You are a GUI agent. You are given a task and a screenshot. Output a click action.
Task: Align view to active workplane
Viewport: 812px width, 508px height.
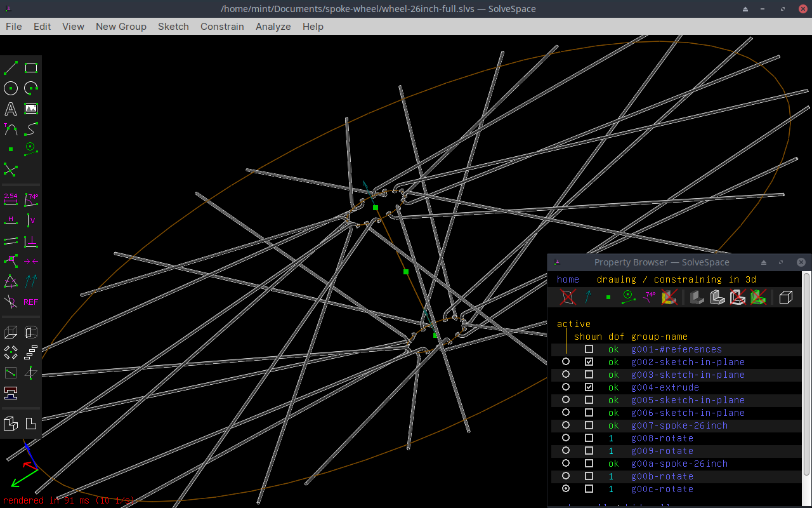coord(31,424)
